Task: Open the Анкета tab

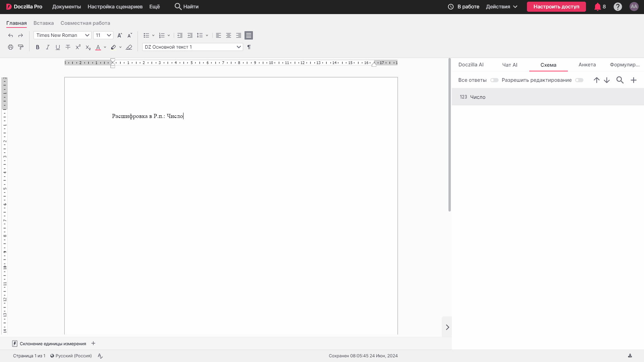Action: pyautogui.click(x=587, y=65)
